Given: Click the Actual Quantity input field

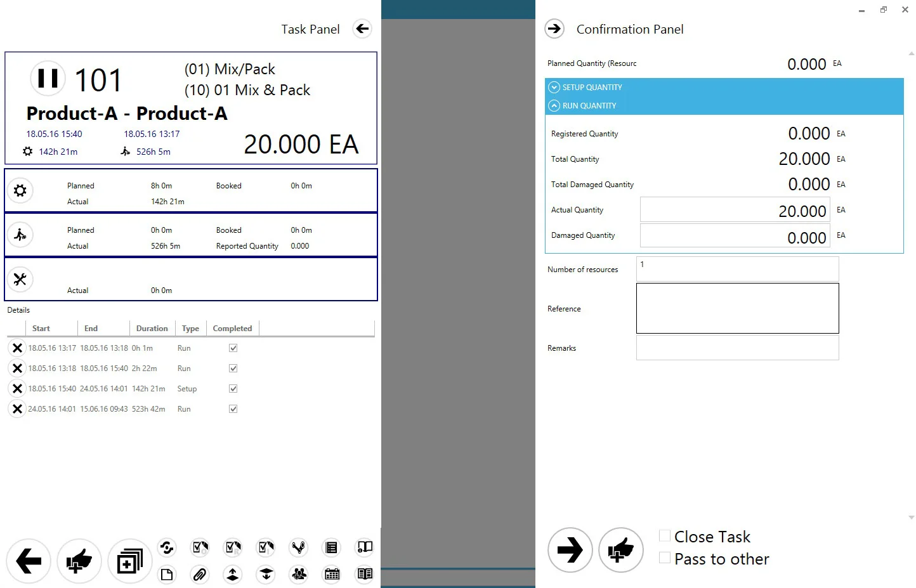Looking at the screenshot, I should pos(735,210).
